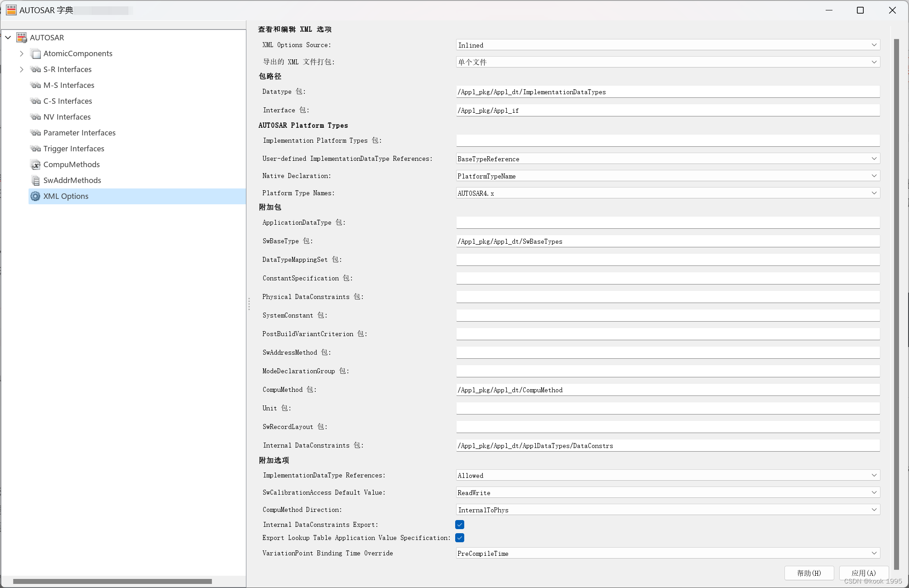
Task: Open the Platform Type Names dropdown
Action: point(668,193)
